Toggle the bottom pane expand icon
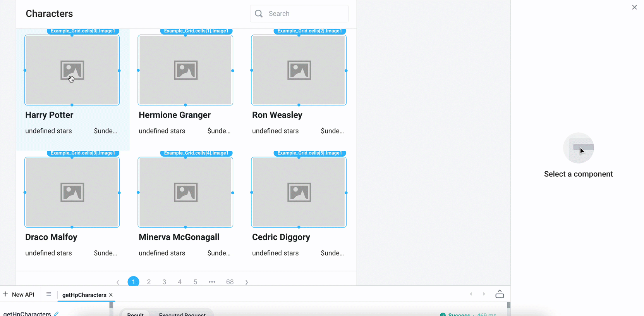The image size is (644, 316). (500, 294)
